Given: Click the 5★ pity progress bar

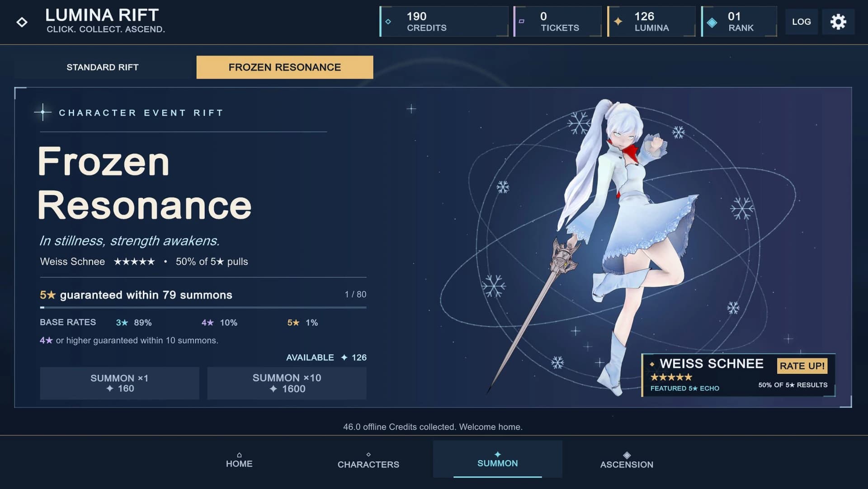Looking at the screenshot, I should click(x=203, y=307).
